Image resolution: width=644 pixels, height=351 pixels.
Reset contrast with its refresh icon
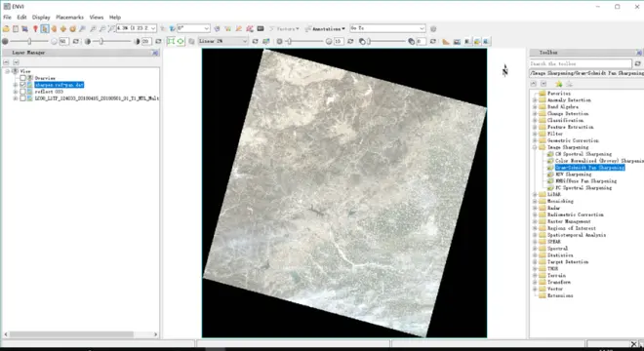point(158,42)
